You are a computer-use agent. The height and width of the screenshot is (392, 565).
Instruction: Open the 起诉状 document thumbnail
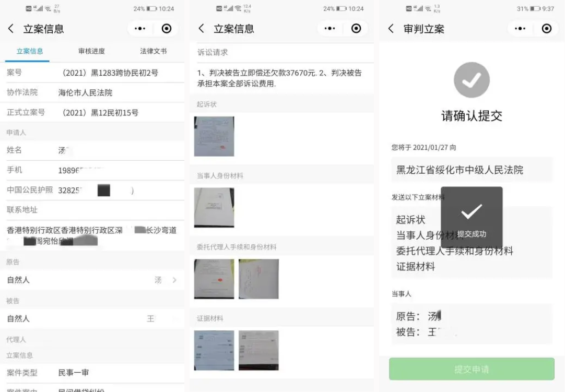pyautogui.click(x=214, y=136)
